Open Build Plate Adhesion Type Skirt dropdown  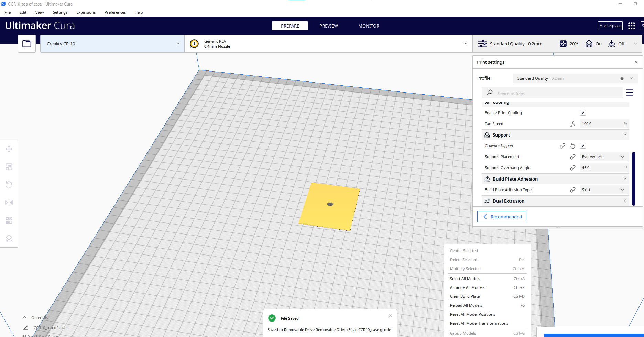coord(604,190)
